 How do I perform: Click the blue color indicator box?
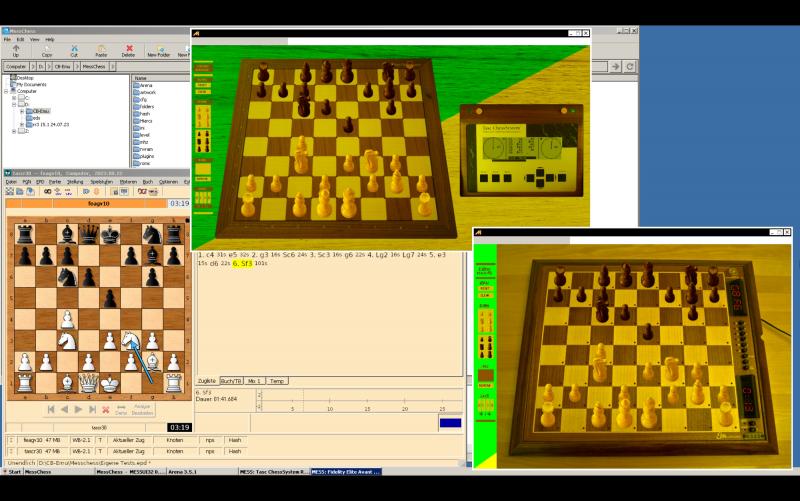coord(451,424)
